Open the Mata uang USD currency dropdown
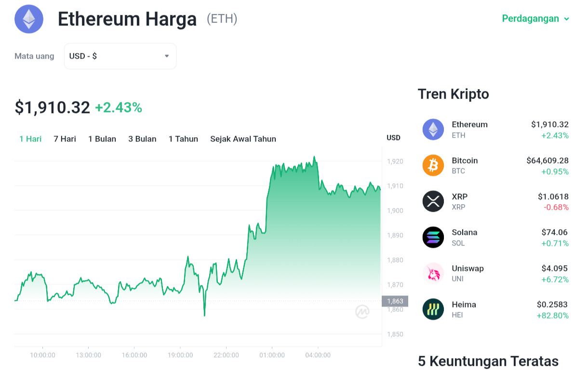588x377 pixels. click(x=120, y=56)
